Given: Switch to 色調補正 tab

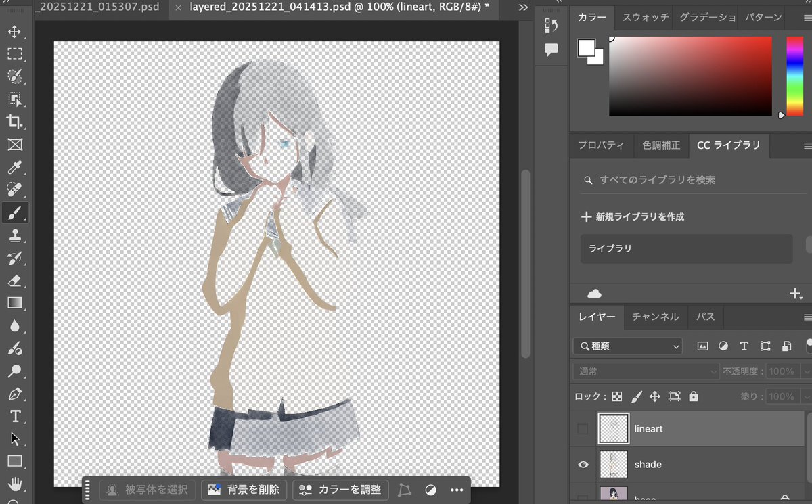Looking at the screenshot, I should point(660,145).
